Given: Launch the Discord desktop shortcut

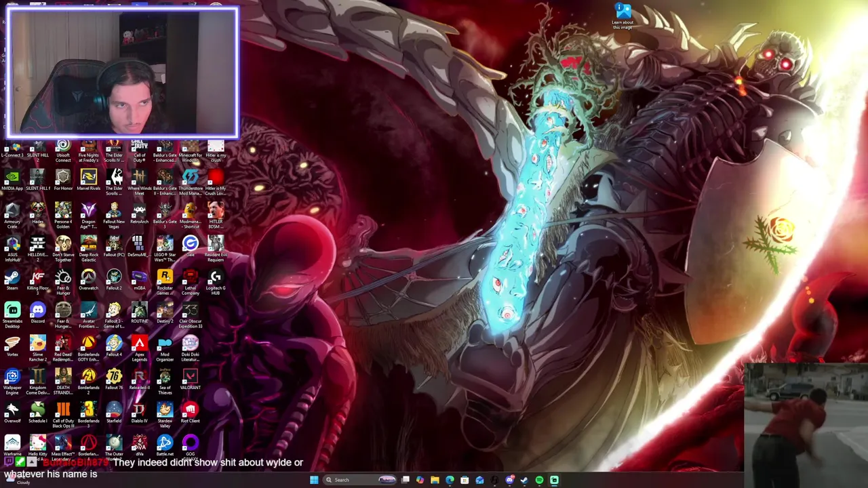Looking at the screenshot, I should (37, 314).
